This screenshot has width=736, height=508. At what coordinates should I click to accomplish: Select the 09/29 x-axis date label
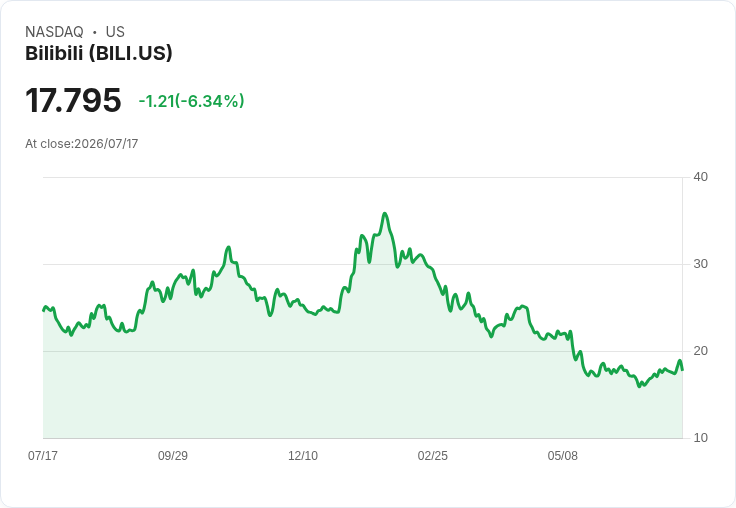(x=173, y=455)
